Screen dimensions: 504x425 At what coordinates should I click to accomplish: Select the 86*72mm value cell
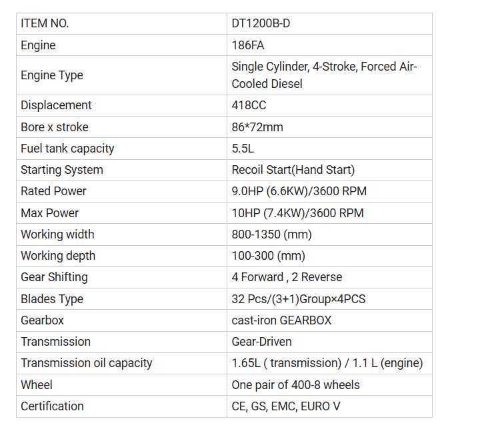pos(257,127)
